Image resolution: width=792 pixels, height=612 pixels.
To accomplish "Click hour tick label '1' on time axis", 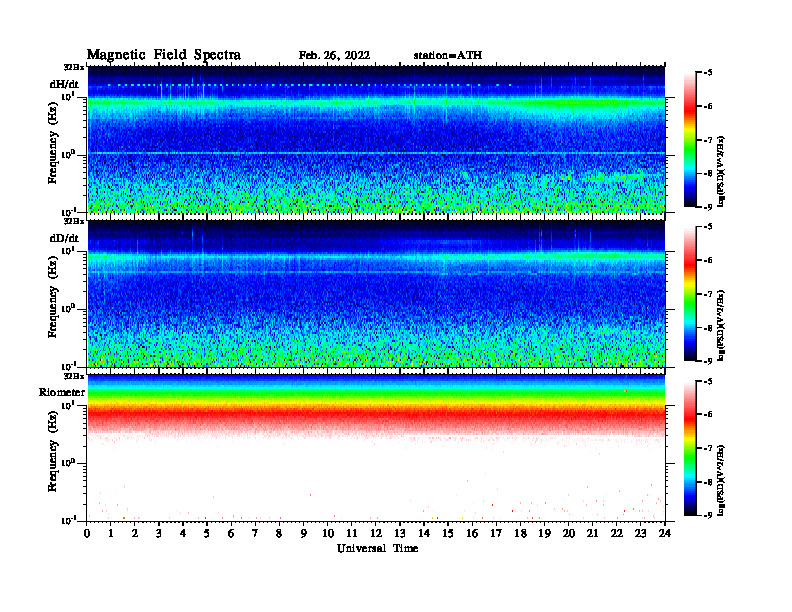I will [x=111, y=533].
